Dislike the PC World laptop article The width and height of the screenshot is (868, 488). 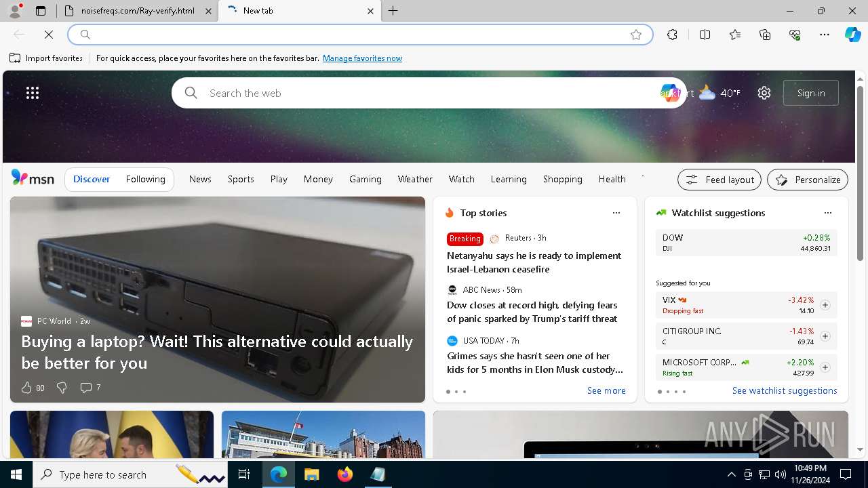(x=62, y=388)
